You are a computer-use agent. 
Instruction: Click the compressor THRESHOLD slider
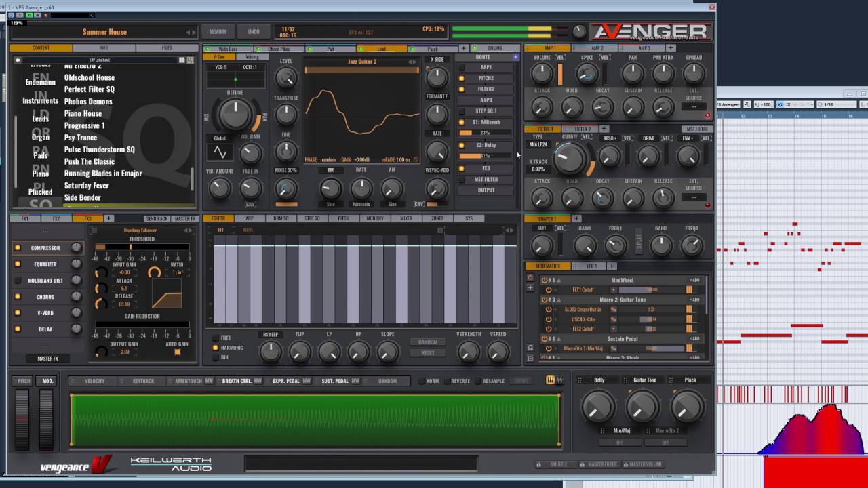(x=142, y=247)
